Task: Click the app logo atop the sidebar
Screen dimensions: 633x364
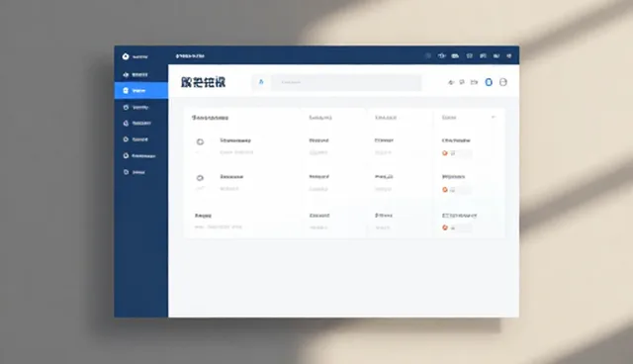Action: click(126, 56)
